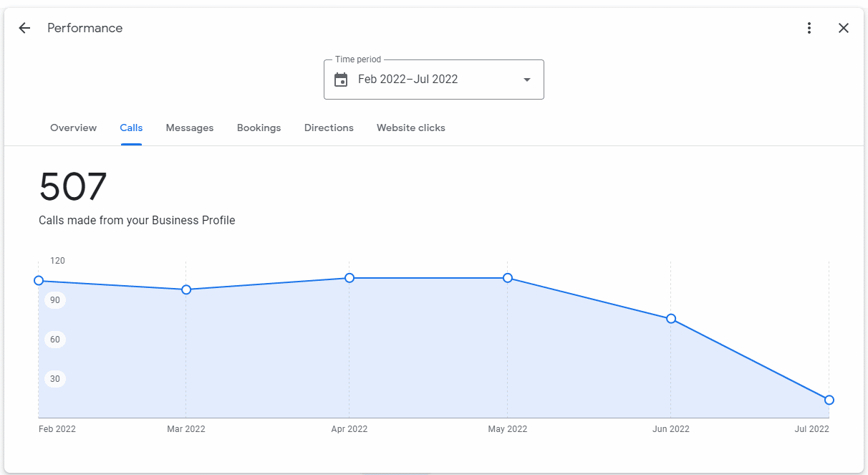Go to the Bookings tab

259,128
